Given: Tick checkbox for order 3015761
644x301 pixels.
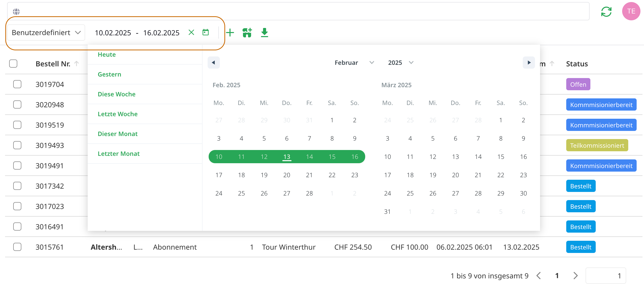Looking at the screenshot, I should coord(17,247).
